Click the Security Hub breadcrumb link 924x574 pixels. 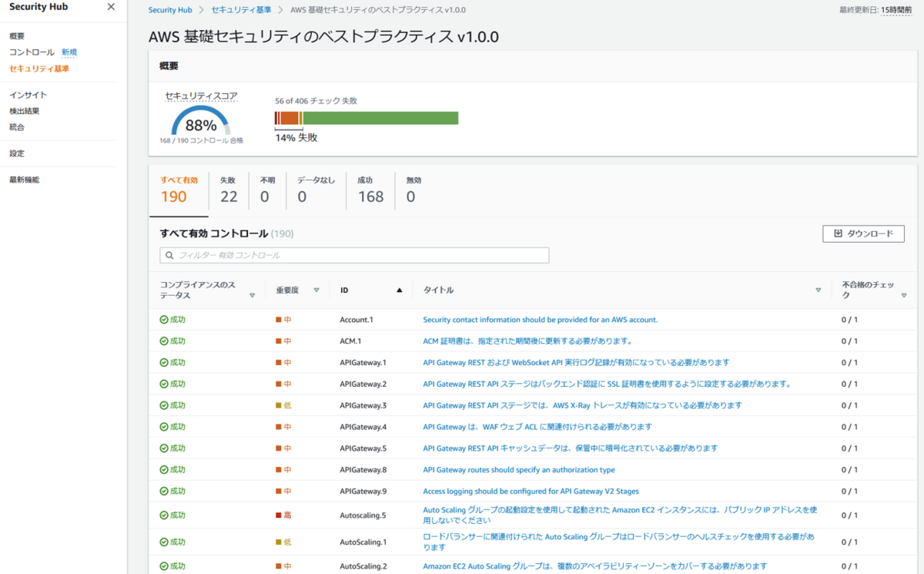pyautogui.click(x=170, y=10)
